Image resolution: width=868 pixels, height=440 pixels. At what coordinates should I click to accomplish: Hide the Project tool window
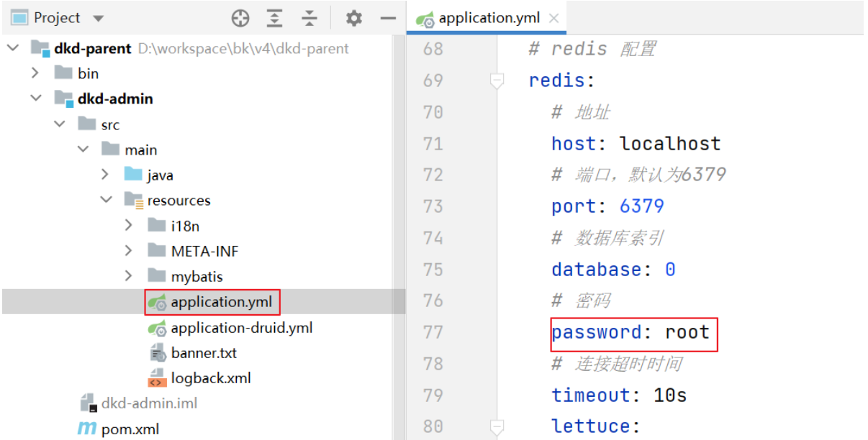point(388,18)
